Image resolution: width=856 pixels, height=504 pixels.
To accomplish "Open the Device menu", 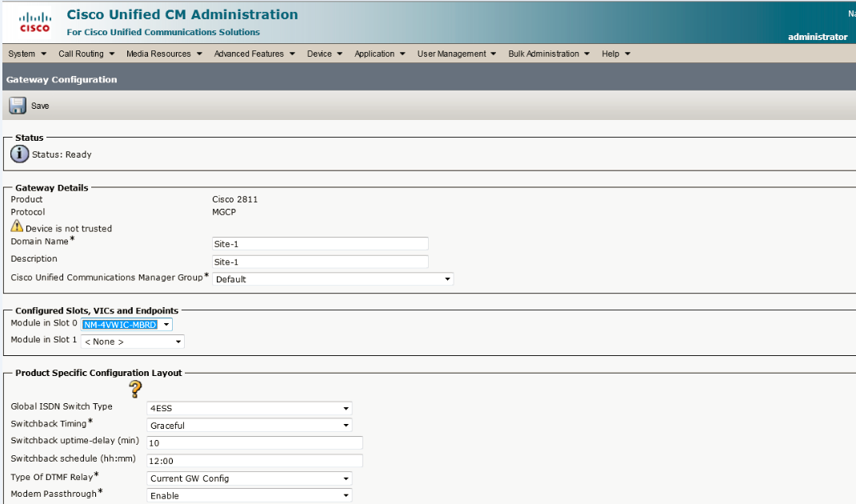I will point(325,54).
